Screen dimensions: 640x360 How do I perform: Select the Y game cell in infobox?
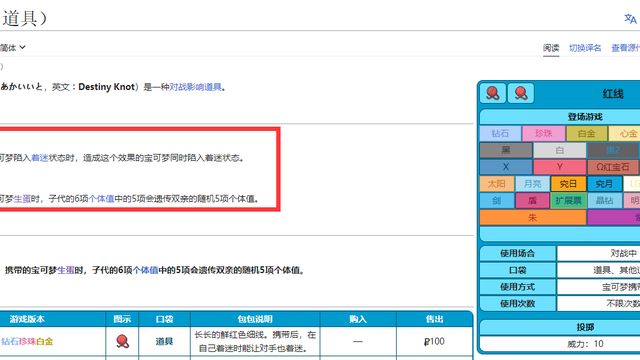(x=560, y=167)
